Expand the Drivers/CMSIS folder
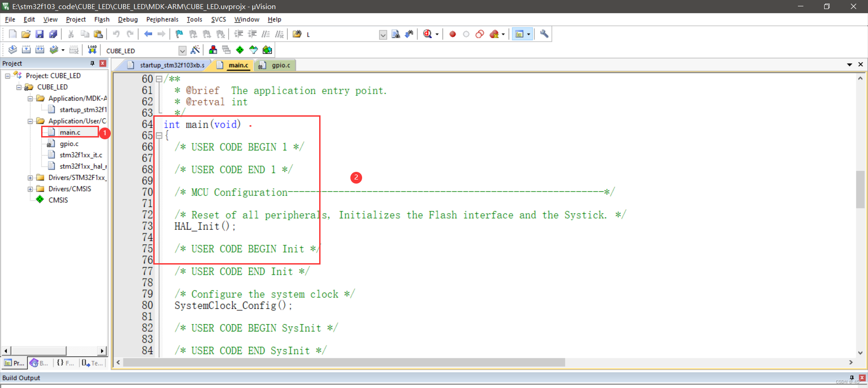 point(30,189)
